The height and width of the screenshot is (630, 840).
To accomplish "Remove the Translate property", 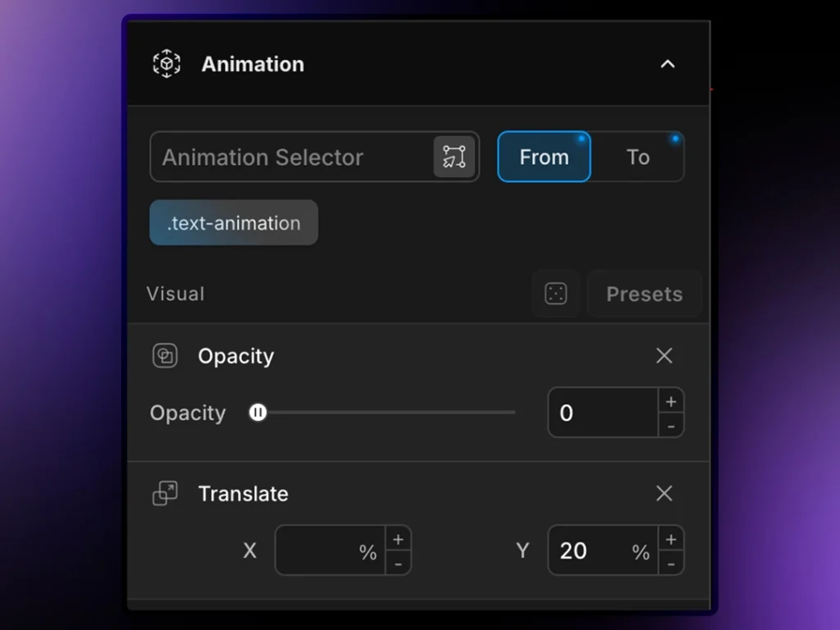I will pos(664,493).
